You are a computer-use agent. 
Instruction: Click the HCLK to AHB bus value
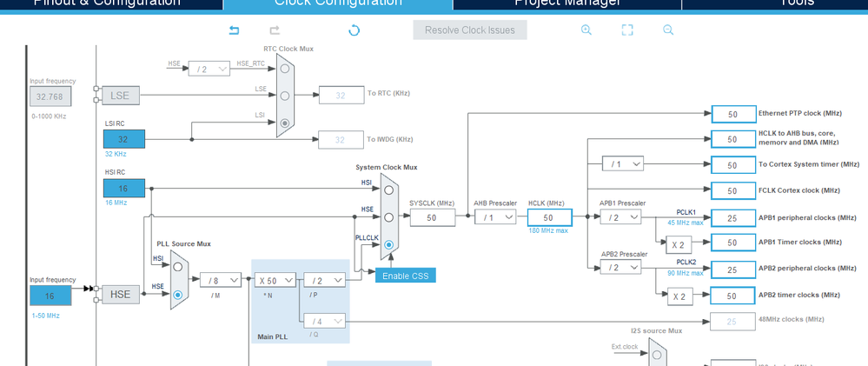(733, 139)
